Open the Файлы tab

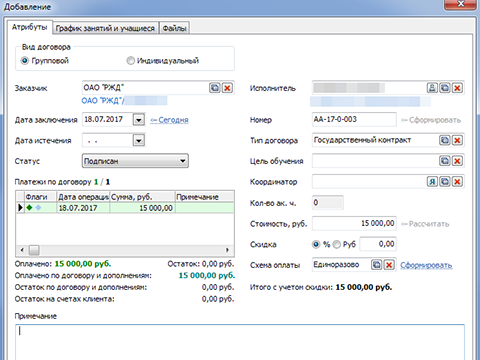[x=174, y=28]
